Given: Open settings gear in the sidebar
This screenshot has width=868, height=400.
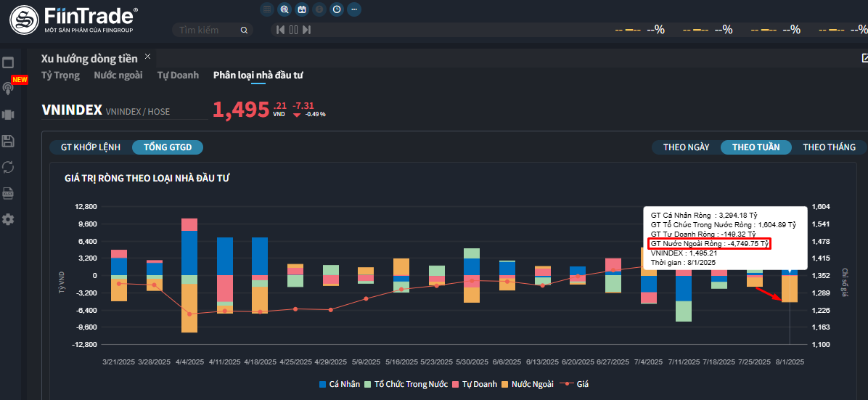Looking at the screenshot, I should (8, 219).
